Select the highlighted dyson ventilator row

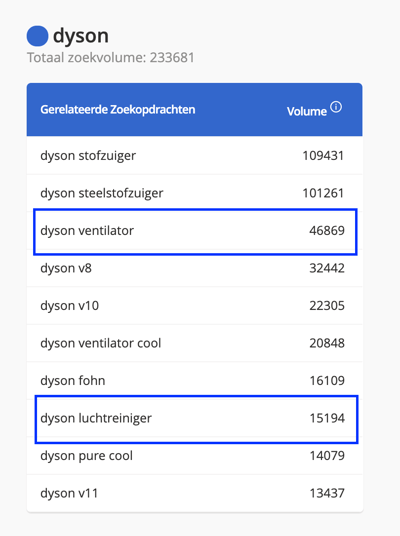195,231
